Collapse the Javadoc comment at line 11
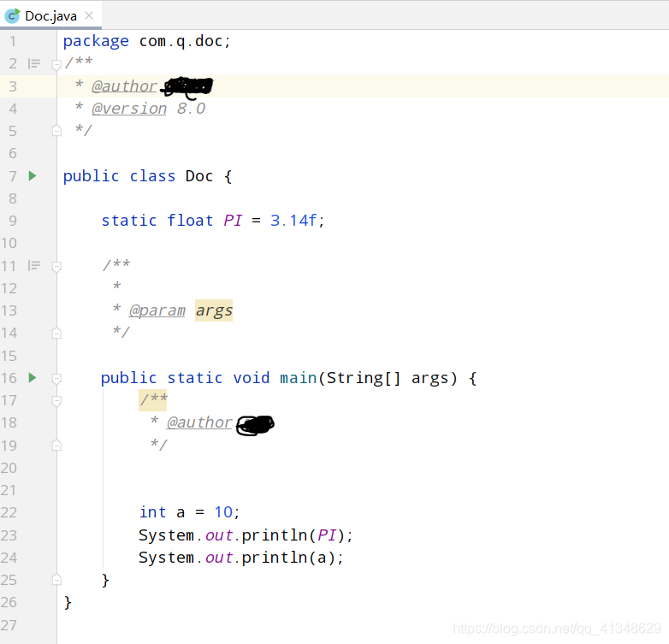Image resolution: width=669 pixels, height=644 pixels. [x=56, y=267]
